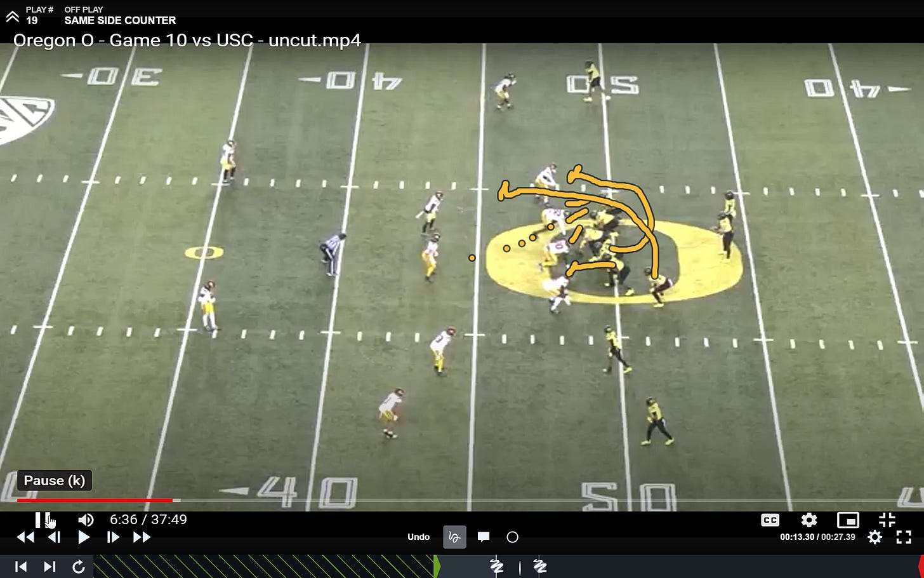Toggle full screen with the corner brackets icon

904,537
